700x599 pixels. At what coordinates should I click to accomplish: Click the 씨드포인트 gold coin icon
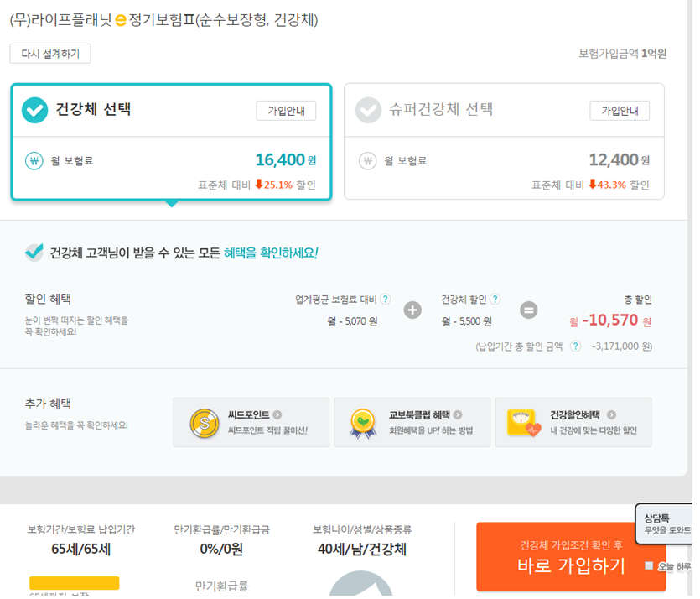point(205,423)
